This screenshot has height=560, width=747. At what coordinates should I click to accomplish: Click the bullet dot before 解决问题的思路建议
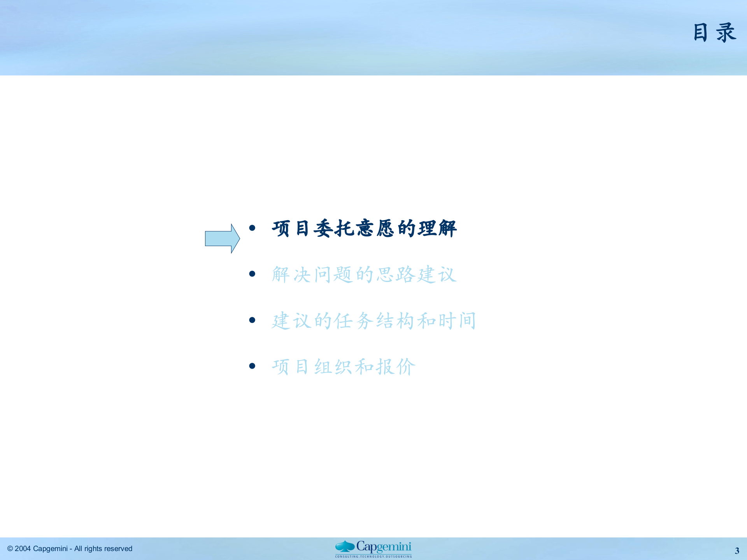[252, 274]
